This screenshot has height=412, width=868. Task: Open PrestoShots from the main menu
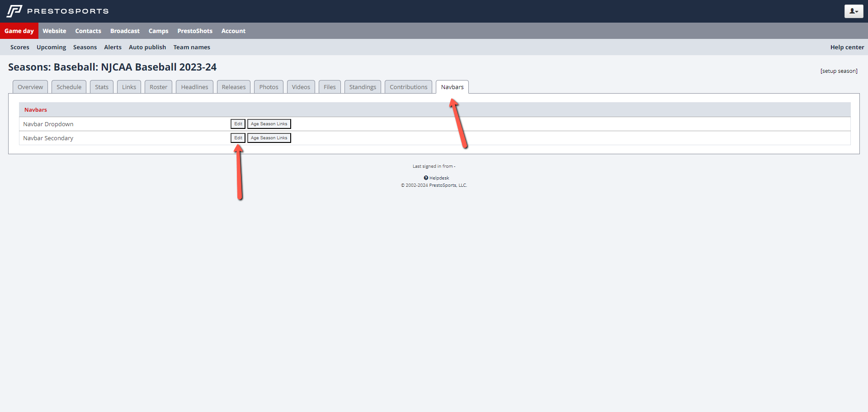(195, 31)
